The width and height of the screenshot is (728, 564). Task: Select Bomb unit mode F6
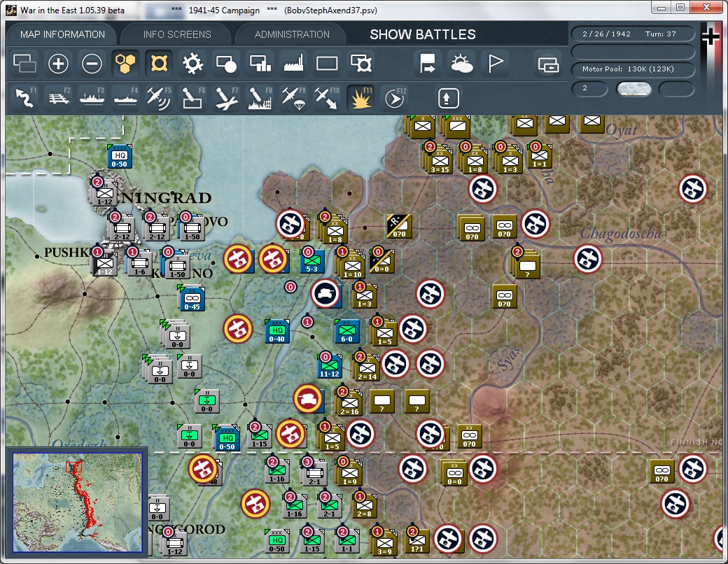point(192,98)
